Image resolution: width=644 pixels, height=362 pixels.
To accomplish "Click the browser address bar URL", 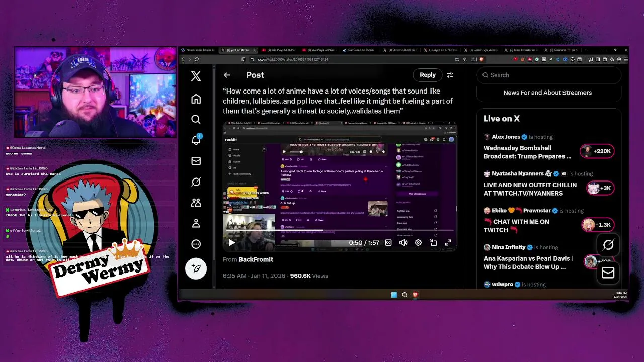I will point(292,59).
